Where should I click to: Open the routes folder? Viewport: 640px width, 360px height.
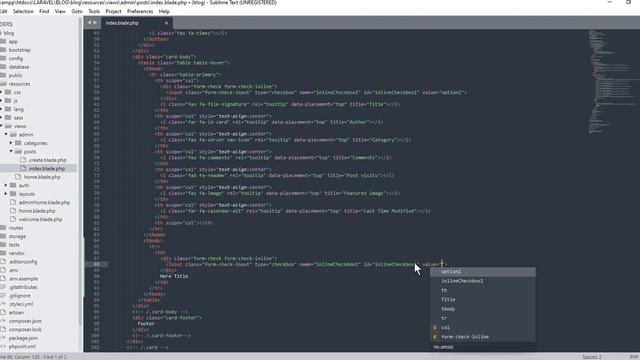[16, 228]
